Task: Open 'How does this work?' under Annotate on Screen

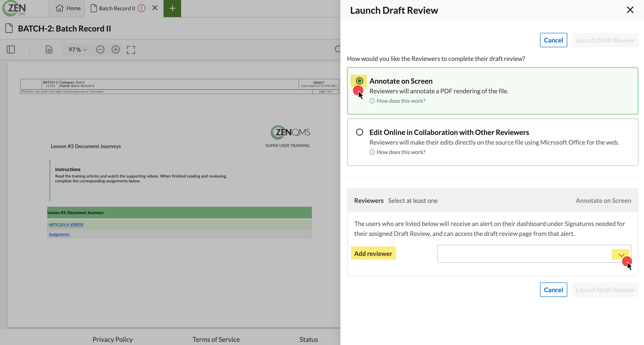Action: pos(401,101)
